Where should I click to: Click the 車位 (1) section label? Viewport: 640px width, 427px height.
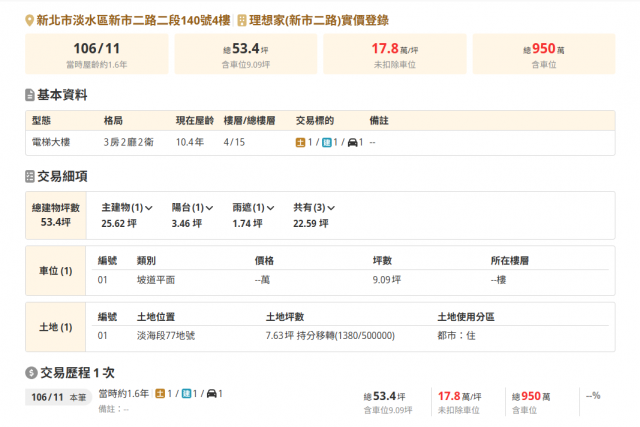tap(56, 271)
